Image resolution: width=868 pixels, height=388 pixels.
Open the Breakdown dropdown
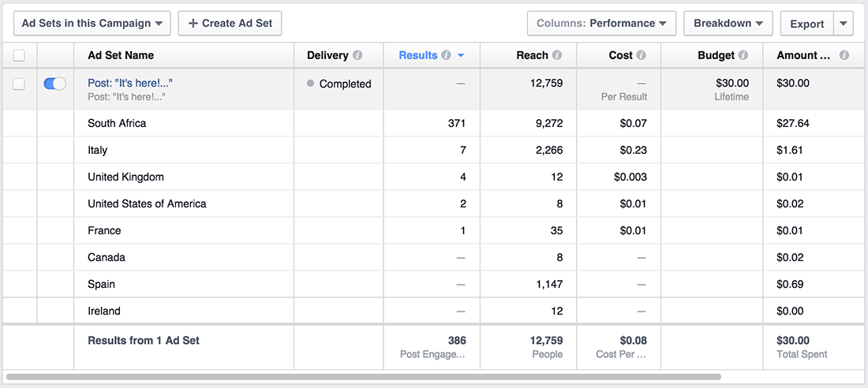[728, 23]
